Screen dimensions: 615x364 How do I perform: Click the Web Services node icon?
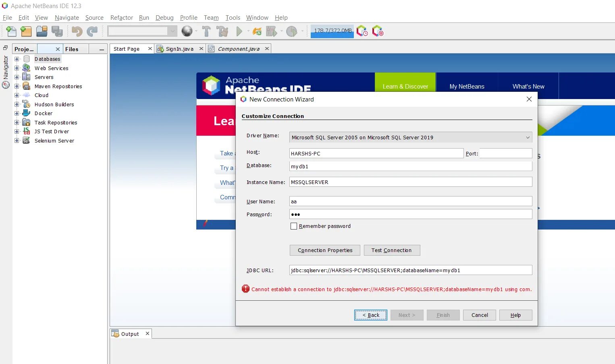pos(27,68)
